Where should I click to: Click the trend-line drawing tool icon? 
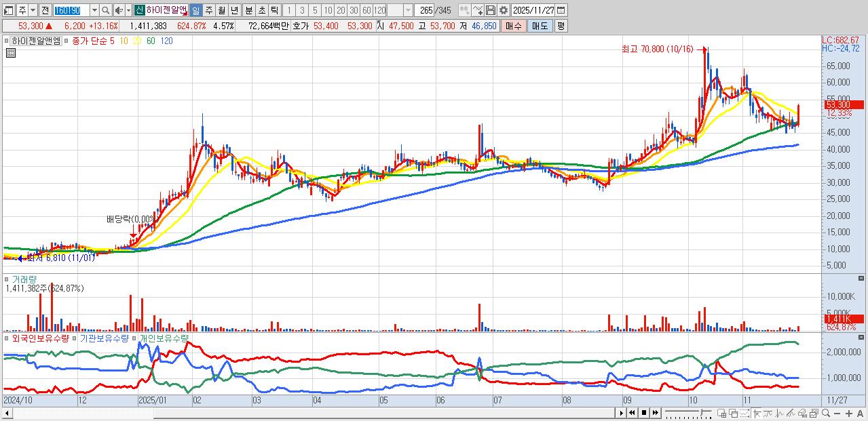pos(768,413)
